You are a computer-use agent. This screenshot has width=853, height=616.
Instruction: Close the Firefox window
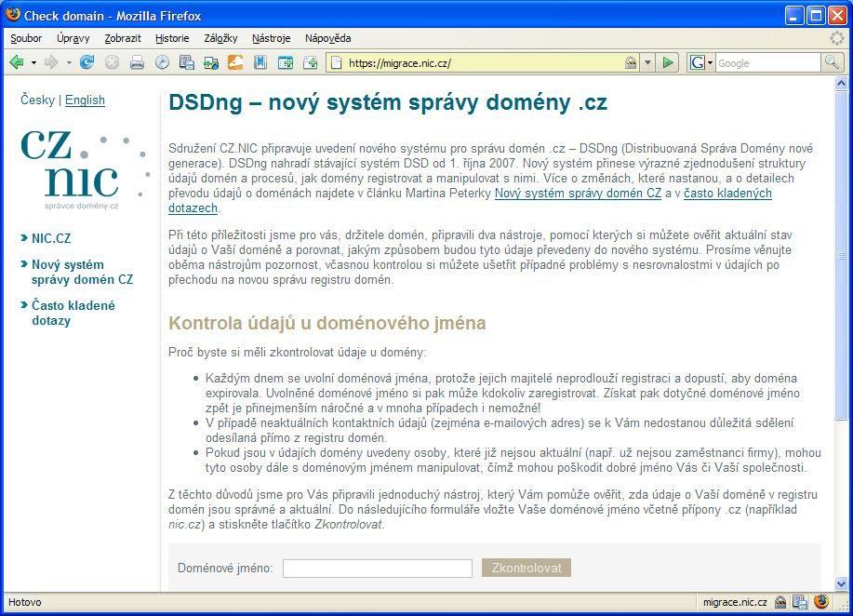[836, 15]
